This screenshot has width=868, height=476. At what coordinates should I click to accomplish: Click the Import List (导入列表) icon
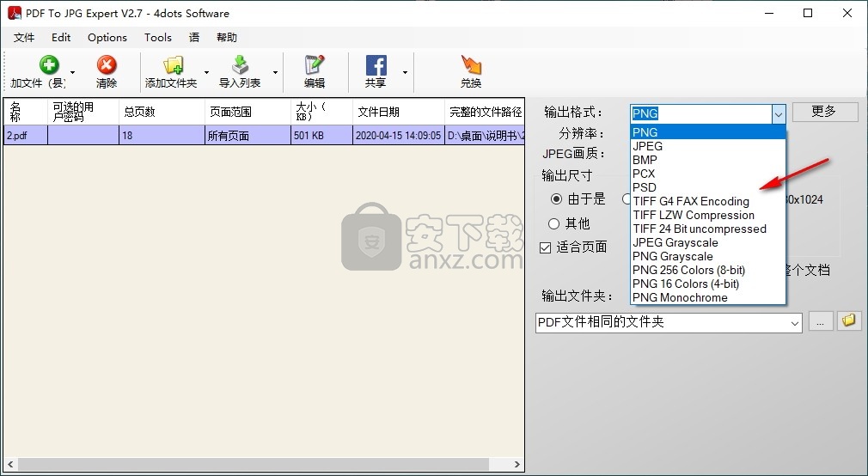tap(240, 64)
